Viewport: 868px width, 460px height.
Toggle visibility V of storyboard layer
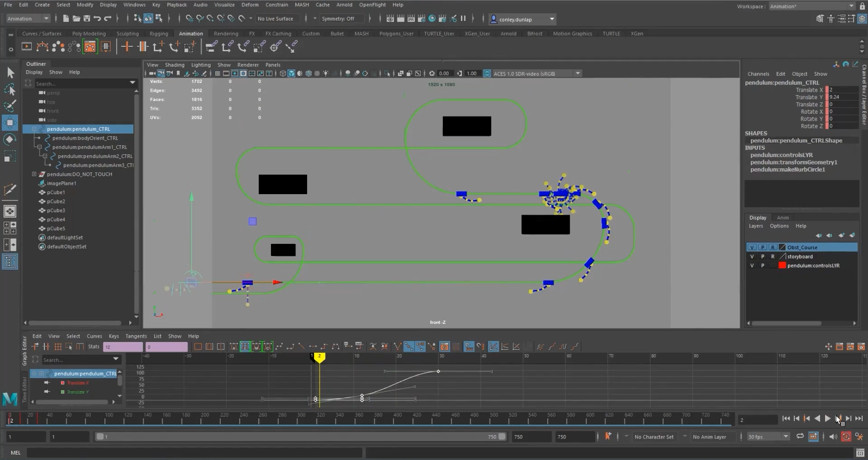[x=752, y=257]
